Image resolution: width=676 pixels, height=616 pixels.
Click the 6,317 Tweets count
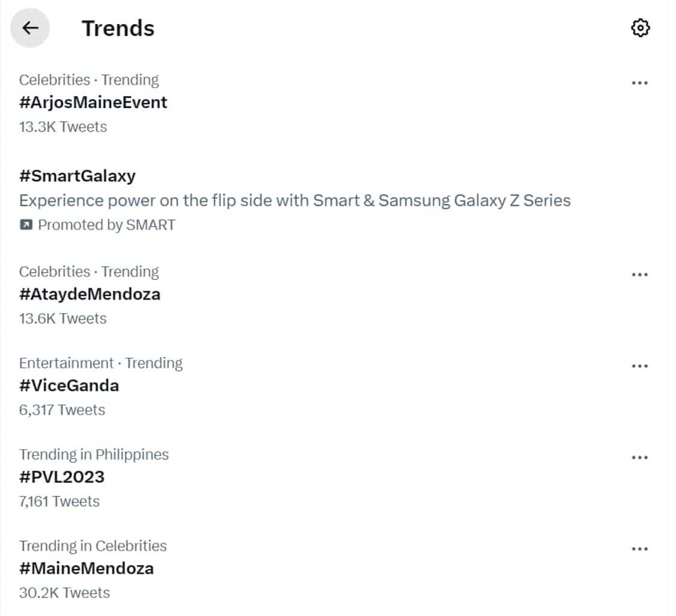[x=62, y=410]
